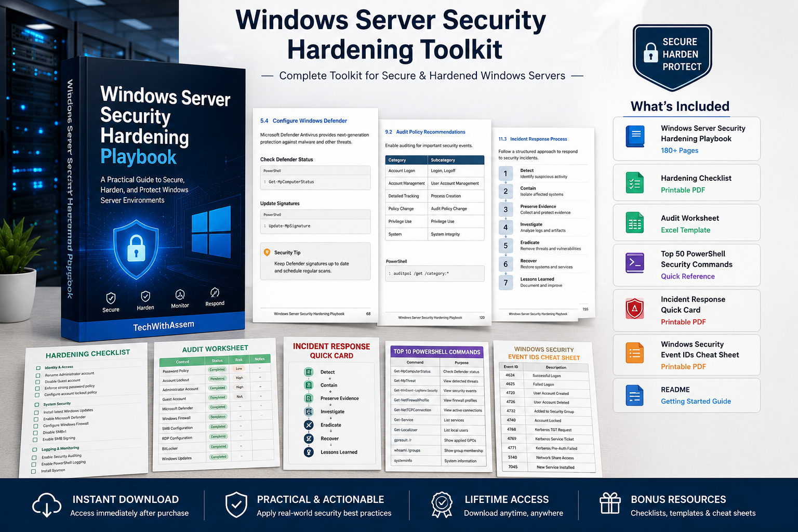Click the Contain icon on the Quick Card

point(309,385)
